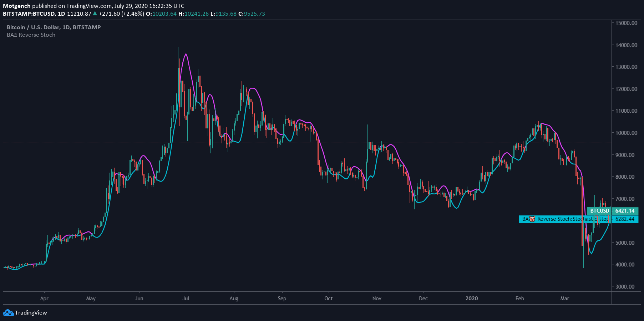Click the 11210.87 last price value
This screenshot has height=321, width=644.
point(79,14)
